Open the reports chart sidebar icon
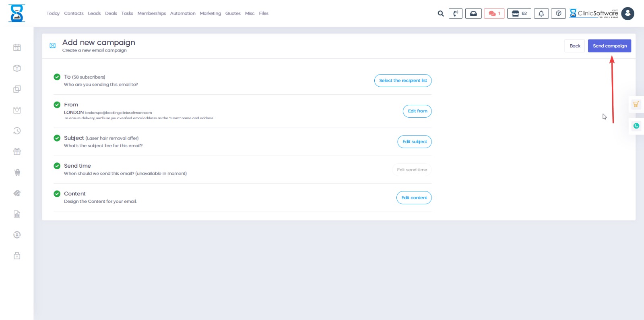Screen dimensions: 644x320 [x=17, y=214]
